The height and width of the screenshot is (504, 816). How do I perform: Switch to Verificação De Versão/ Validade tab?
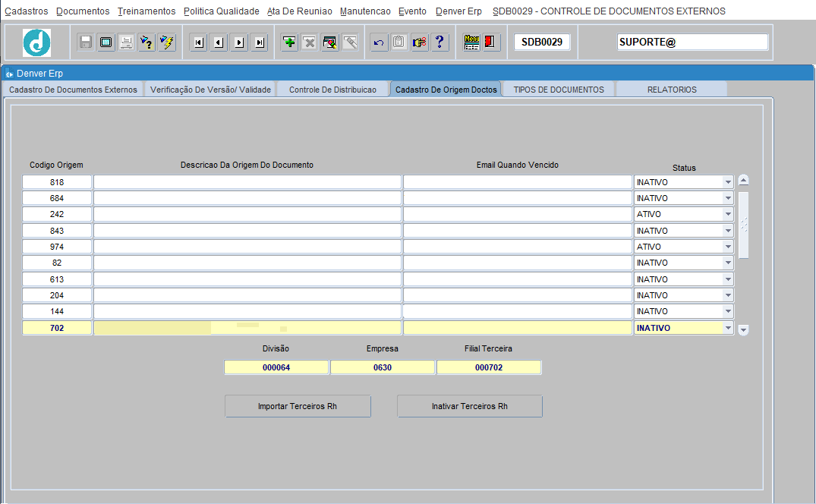click(210, 90)
